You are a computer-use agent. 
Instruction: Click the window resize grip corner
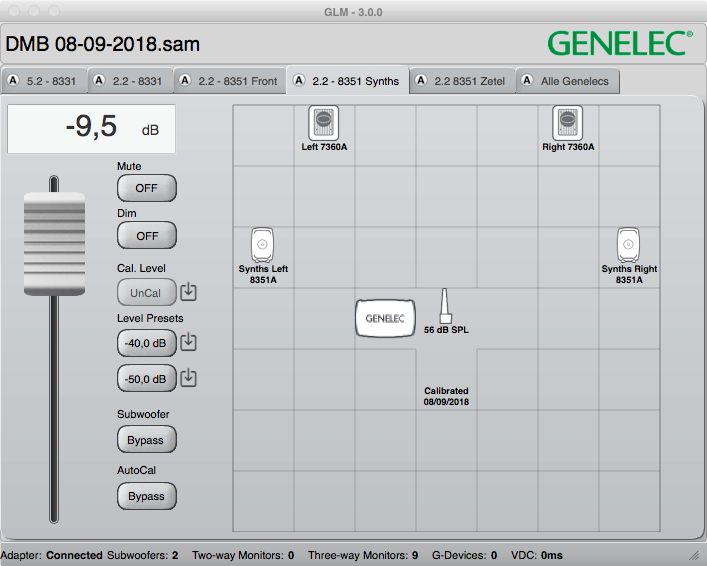point(693,556)
